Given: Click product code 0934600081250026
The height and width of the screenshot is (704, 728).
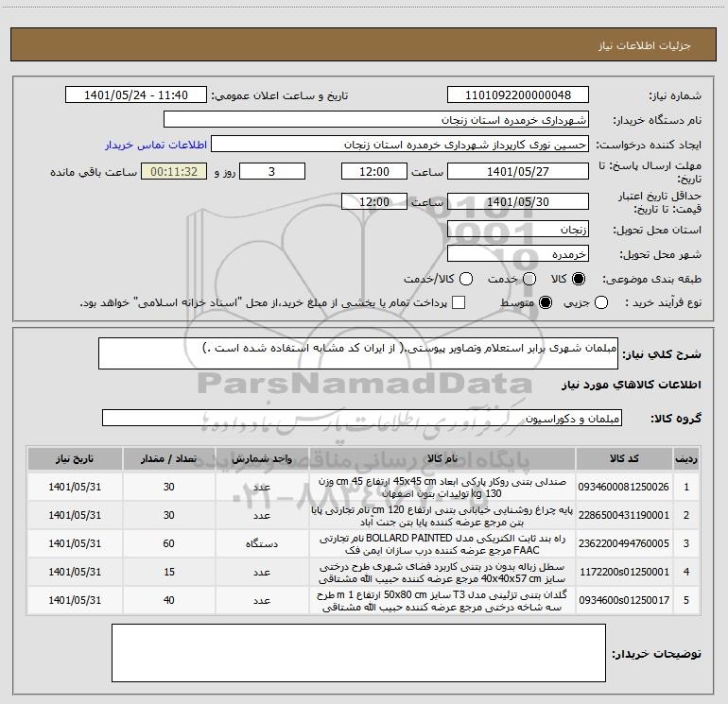Looking at the screenshot, I should coord(624,487).
